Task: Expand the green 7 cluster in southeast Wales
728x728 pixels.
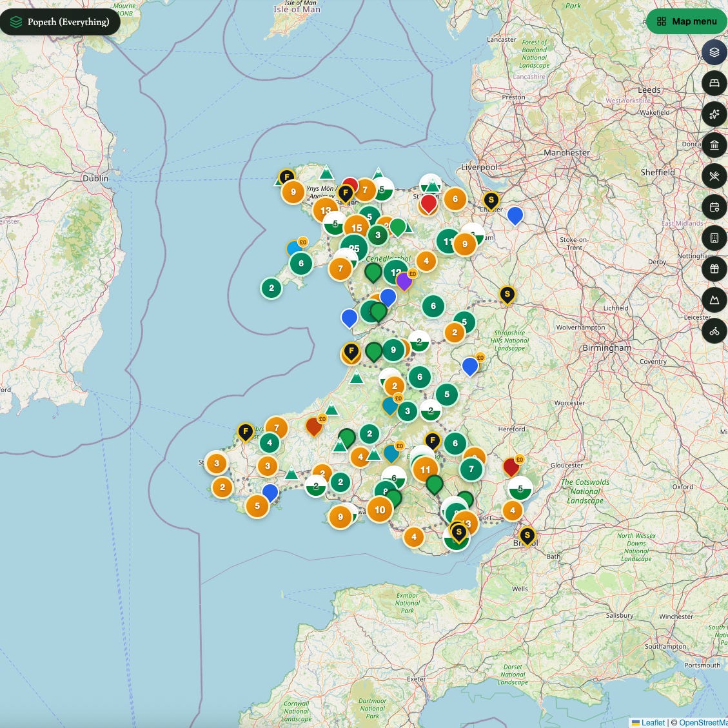Action: [x=471, y=469]
